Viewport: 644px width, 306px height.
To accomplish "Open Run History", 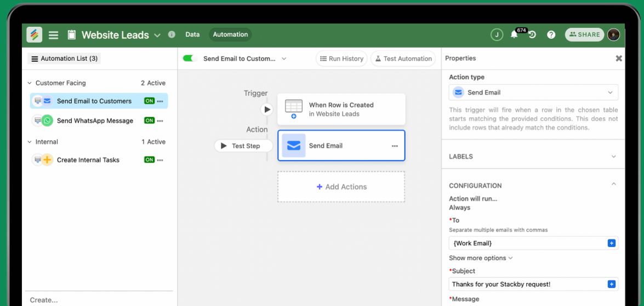I will pos(341,59).
